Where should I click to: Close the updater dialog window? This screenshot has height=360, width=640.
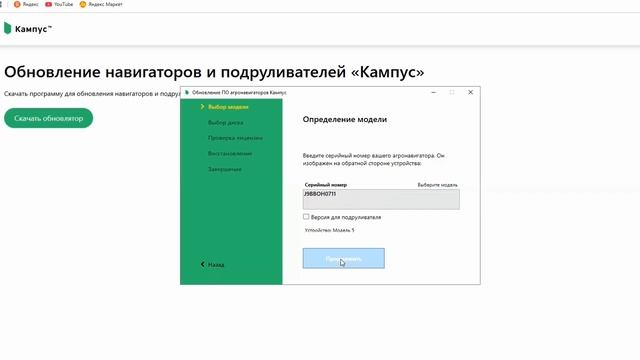[x=471, y=93]
